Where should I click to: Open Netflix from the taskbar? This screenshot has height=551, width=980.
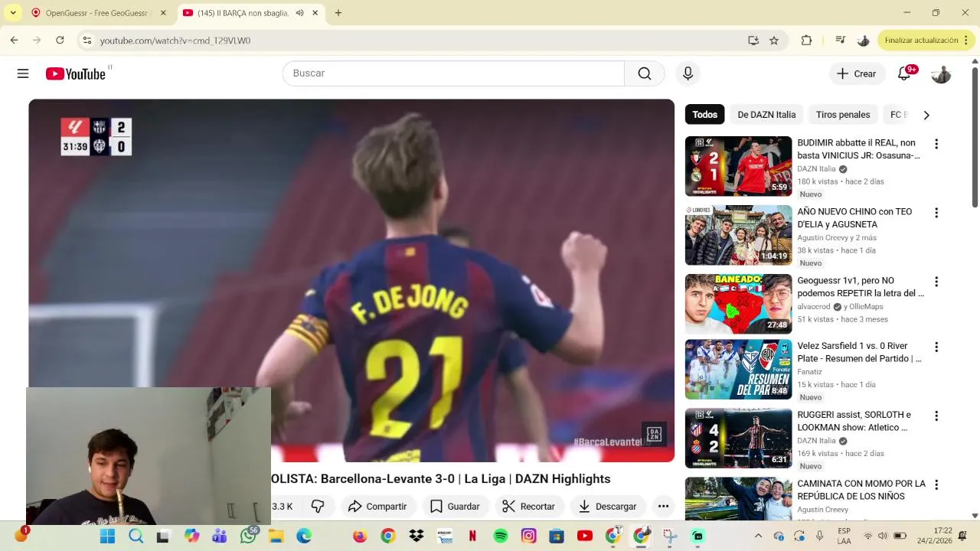click(472, 536)
